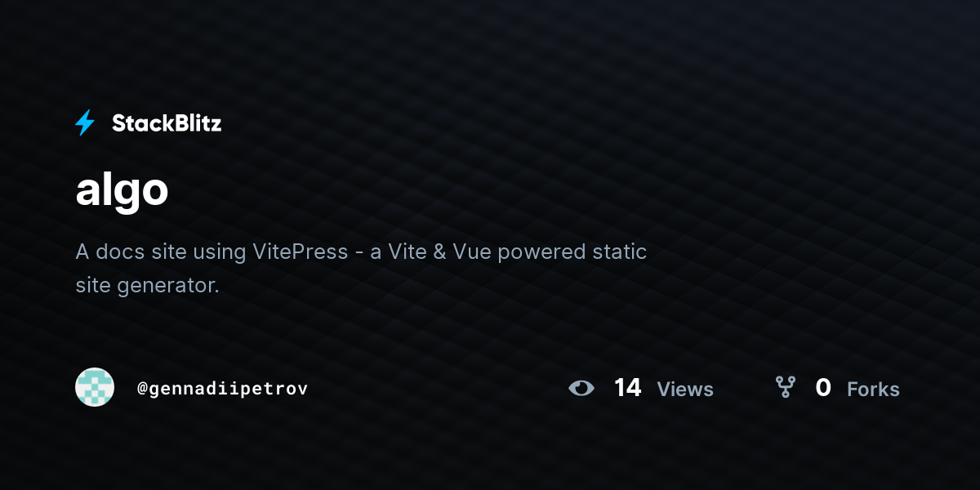Click the word Vue in the description

point(472,252)
